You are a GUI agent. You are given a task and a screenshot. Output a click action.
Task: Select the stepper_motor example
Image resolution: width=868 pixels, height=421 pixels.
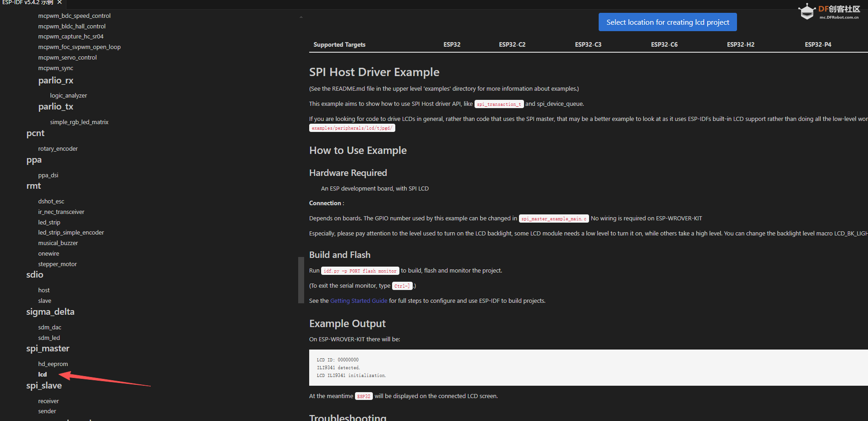(57, 264)
